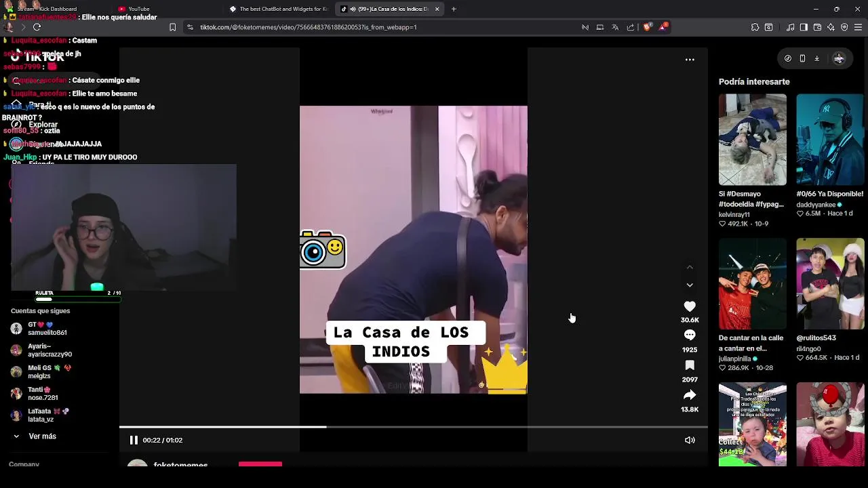Open comments using the speech bubble icon
The image size is (868, 488).
point(690,335)
